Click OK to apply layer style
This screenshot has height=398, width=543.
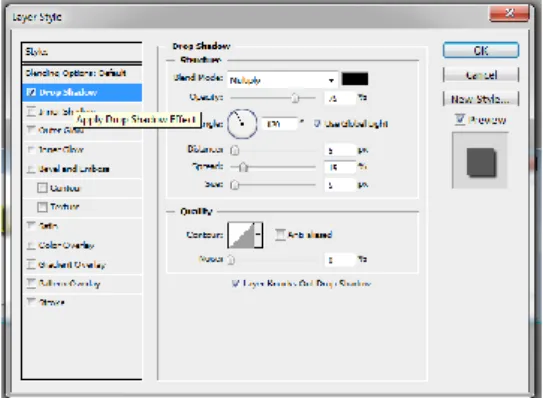click(x=481, y=51)
